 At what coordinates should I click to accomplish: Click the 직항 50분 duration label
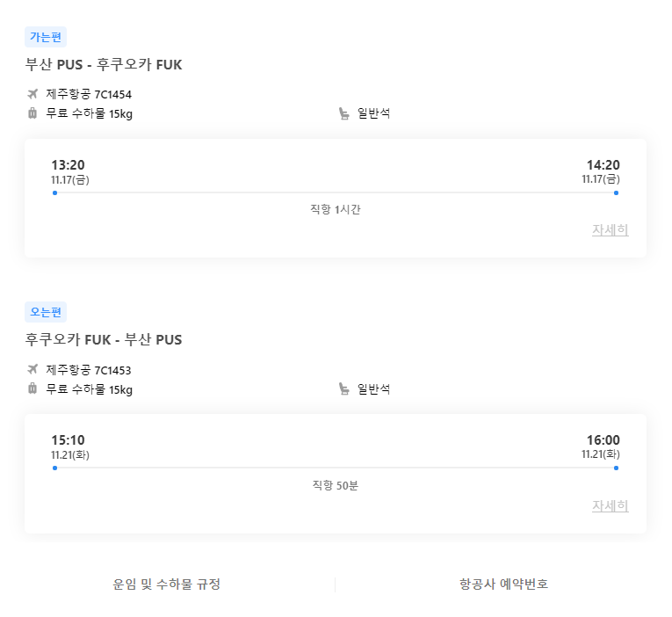336,485
